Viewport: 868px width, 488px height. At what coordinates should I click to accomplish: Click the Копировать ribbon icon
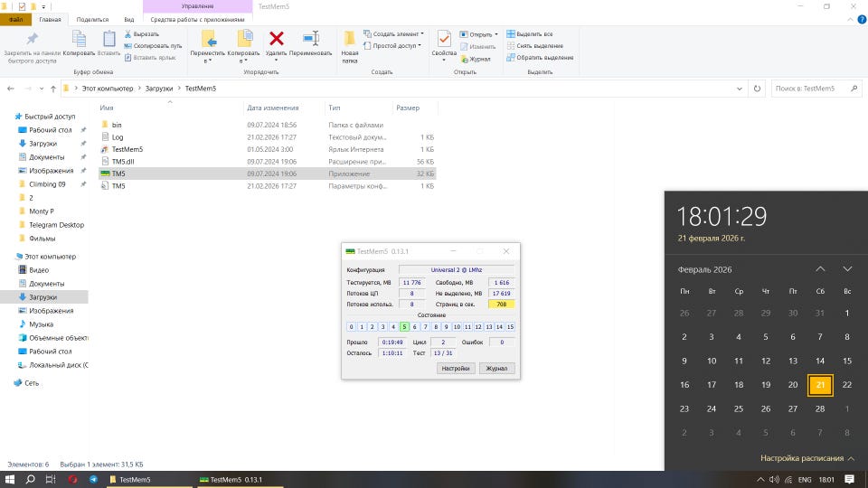[79, 43]
